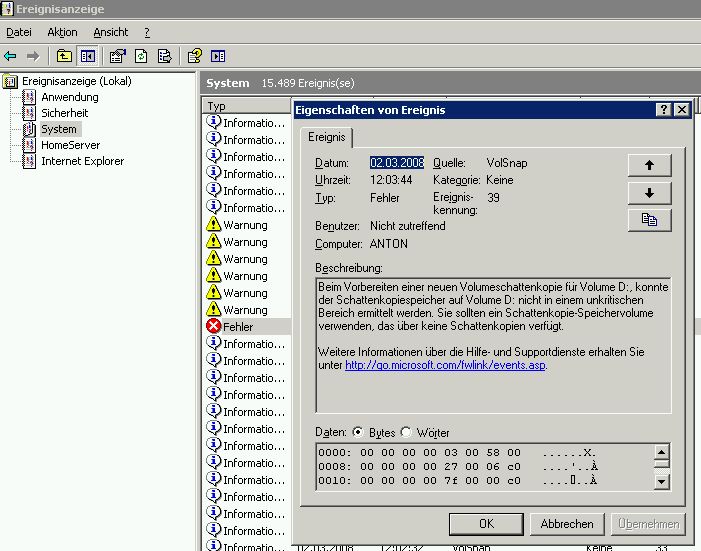Viewport: 701px width, 551px height.
Task: Open the go.microsoft.com events.asp link
Action: [x=445, y=365]
